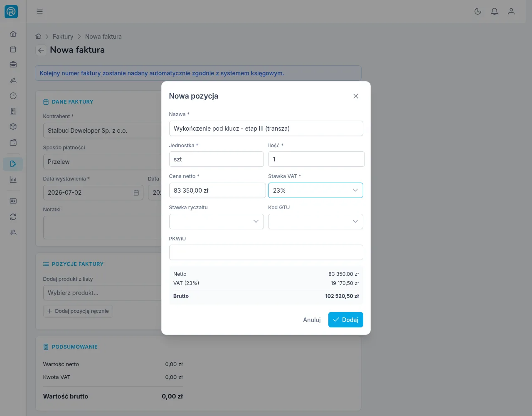532x416 pixels.
Task: Click the home breadcrumb icon
Action: pos(38,36)
